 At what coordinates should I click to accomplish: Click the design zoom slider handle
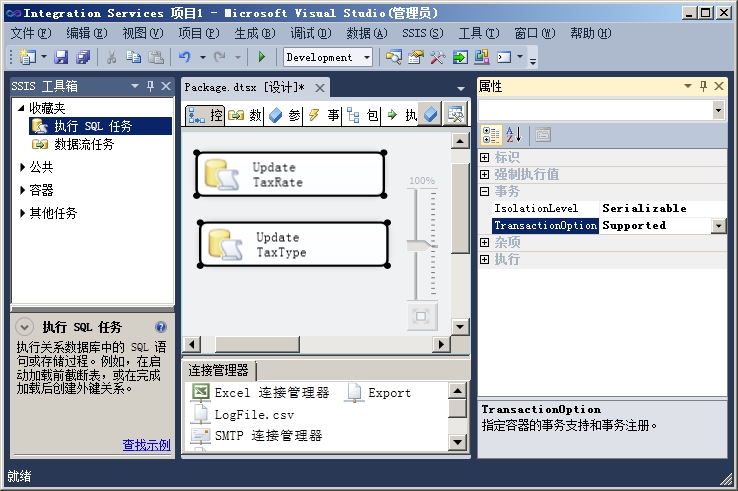(422, 245)
